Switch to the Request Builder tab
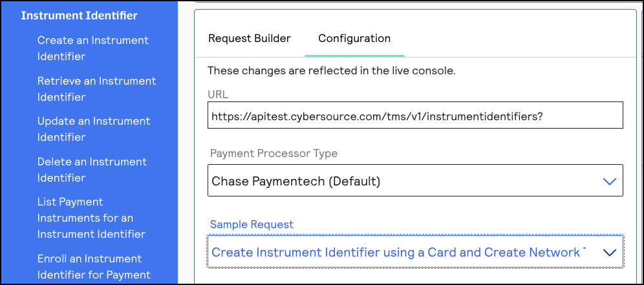 point(249,39)
